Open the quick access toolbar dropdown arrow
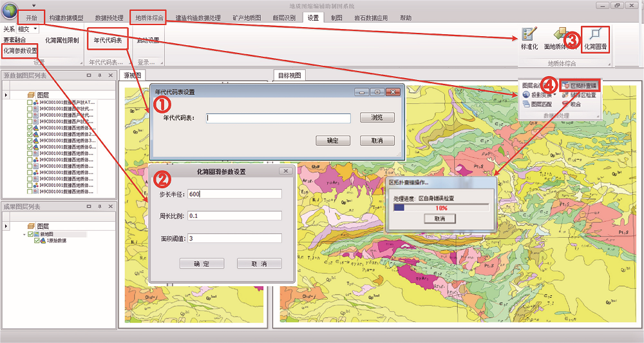 point(33,6)
